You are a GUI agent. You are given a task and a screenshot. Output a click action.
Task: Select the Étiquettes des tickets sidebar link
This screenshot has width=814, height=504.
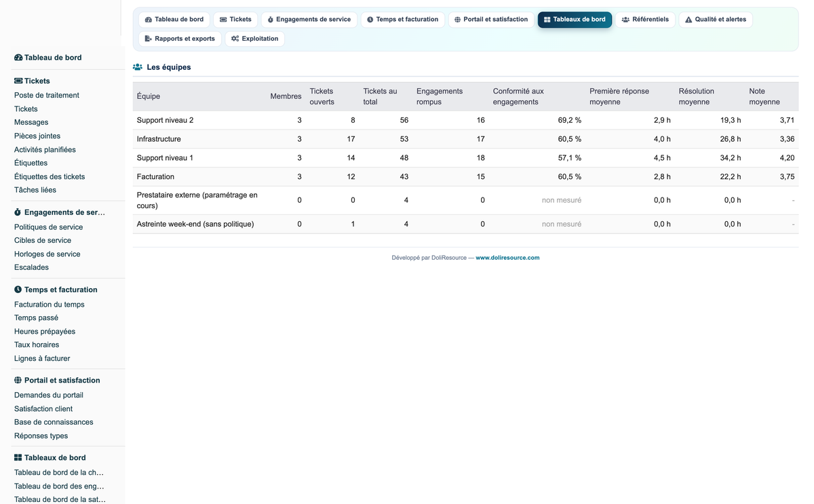click(x=50, y=177)
